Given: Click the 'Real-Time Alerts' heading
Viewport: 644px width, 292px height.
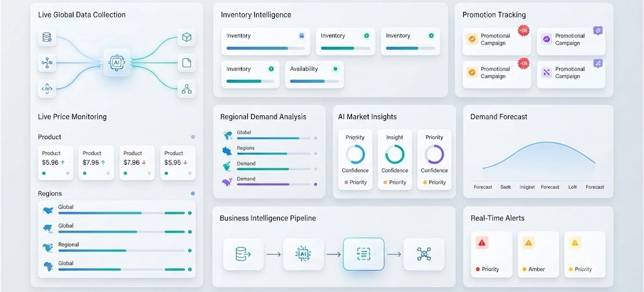Looking at the screenshot, I should point(497,218).
